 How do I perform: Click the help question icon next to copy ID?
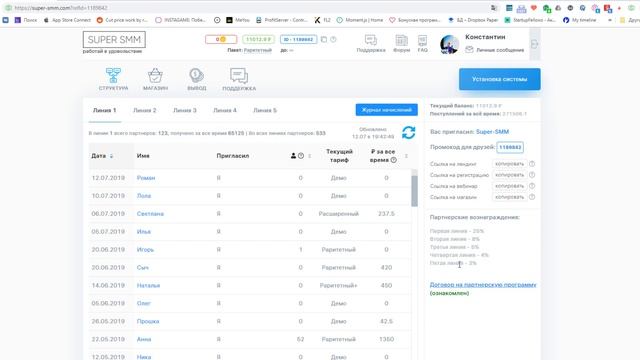point(333,40)
